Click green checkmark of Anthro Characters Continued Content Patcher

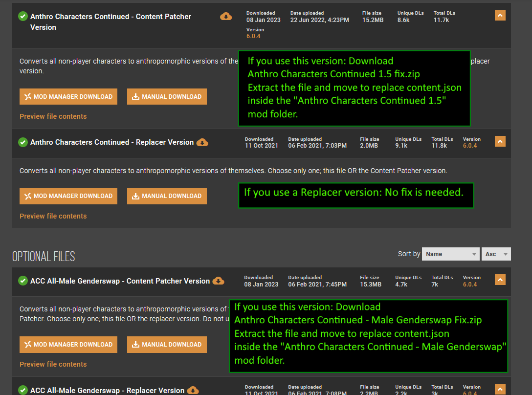click(x=22, y=16)
